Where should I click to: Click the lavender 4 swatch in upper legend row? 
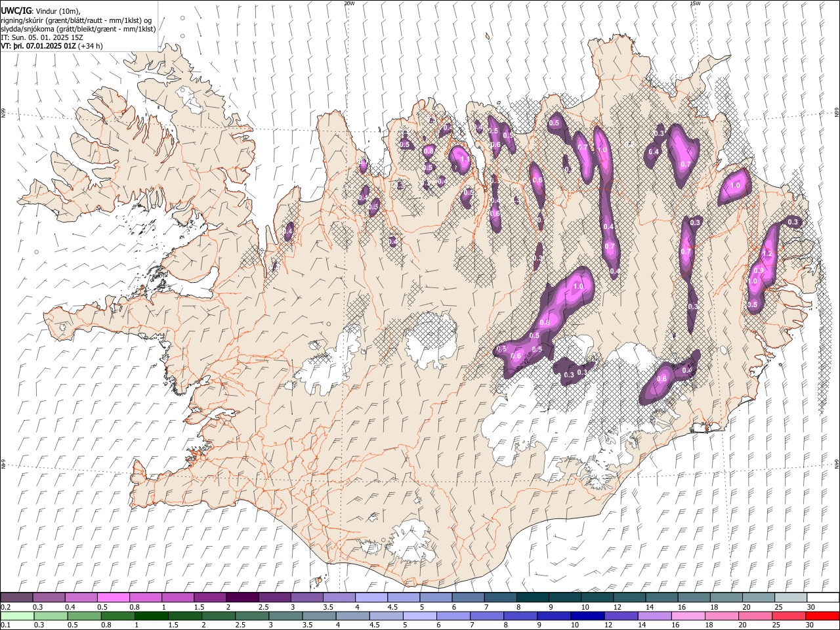point(370,598)
